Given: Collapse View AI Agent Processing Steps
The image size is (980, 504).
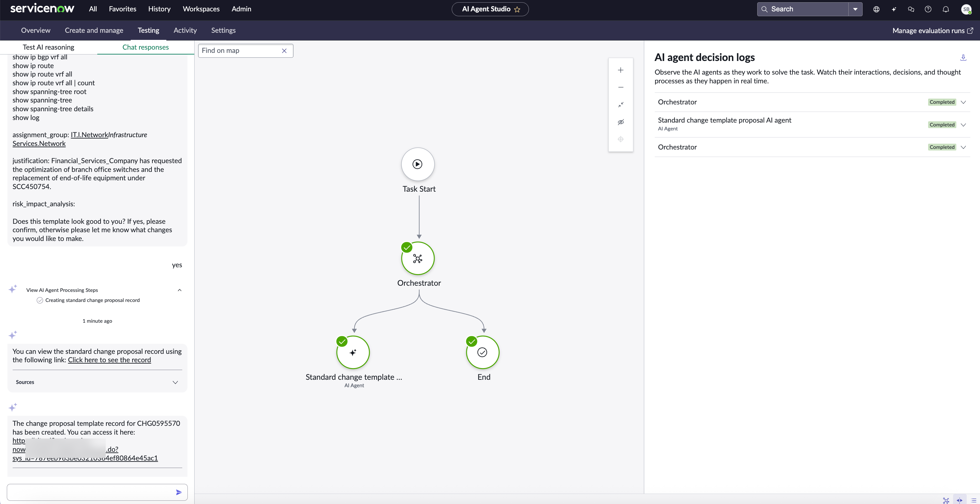Looking at the screenshot, I should tap(180, 290).
